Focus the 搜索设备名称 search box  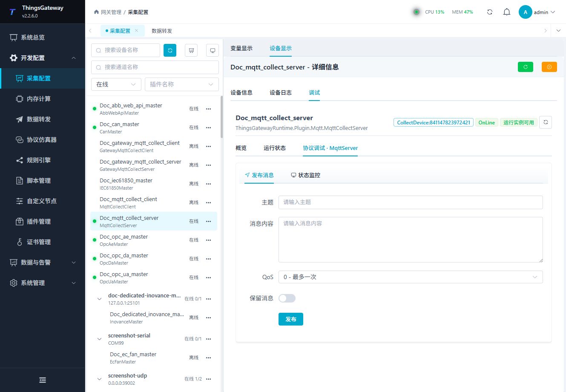click(x=126, y=50)
